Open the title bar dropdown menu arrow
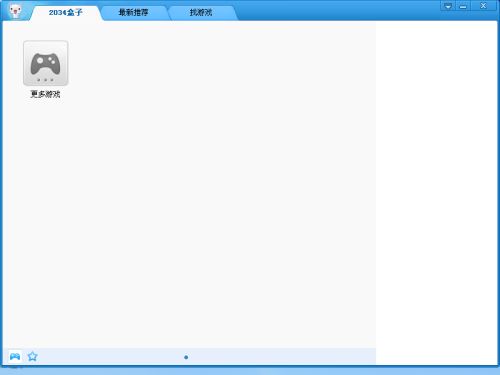Image resolution: width=500 pixels, height=375 pixels. 448,6
